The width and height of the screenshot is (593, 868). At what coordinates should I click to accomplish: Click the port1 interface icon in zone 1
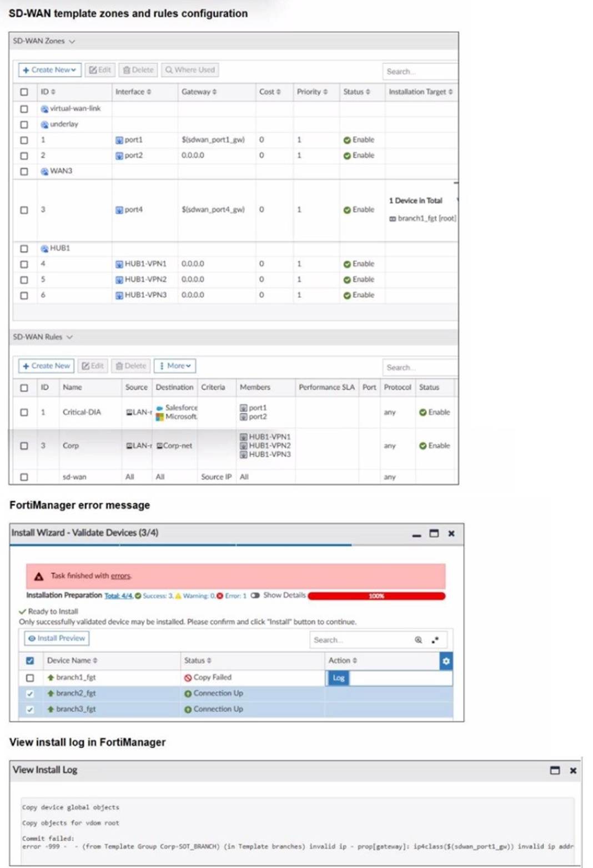(120, 140)
